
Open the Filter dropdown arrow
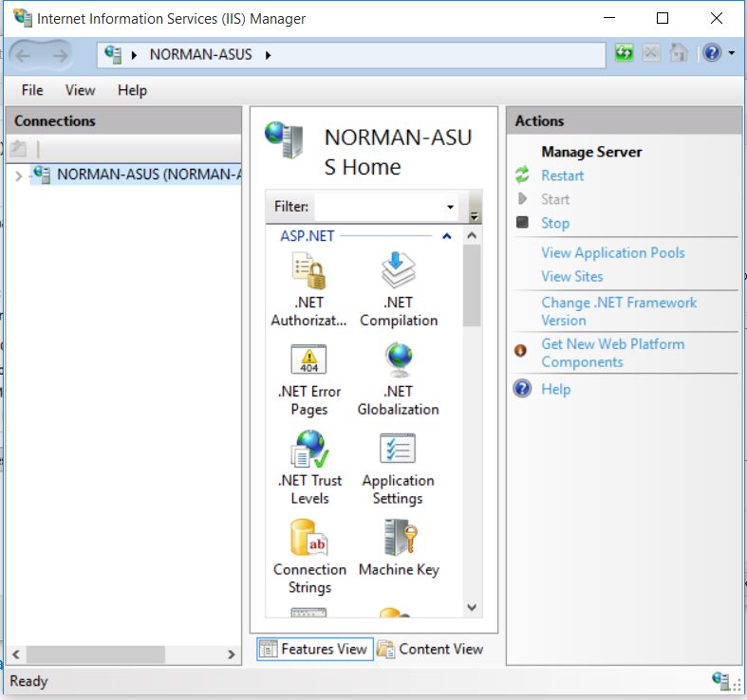tap(450, 207)
